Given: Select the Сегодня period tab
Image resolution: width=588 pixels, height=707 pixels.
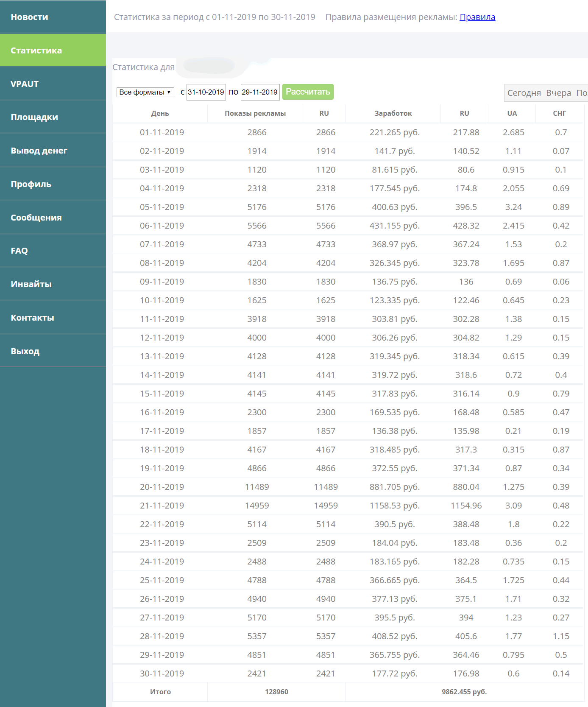Looking at the screenshot, I should click(x=524, y=93).
